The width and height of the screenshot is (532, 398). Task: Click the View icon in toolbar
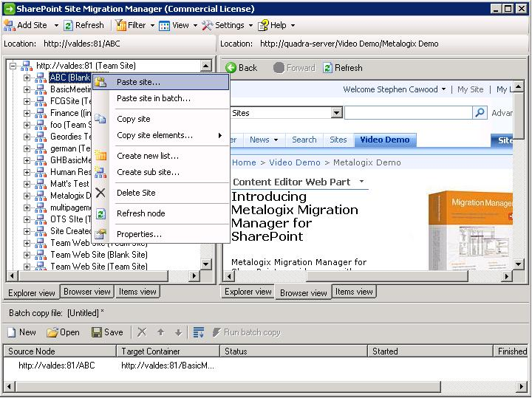[165, 26]
